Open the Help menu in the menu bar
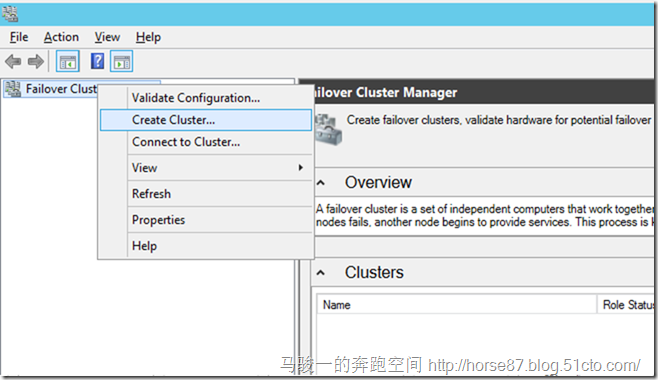Screen dimensions: 658x380 [148, 37]
